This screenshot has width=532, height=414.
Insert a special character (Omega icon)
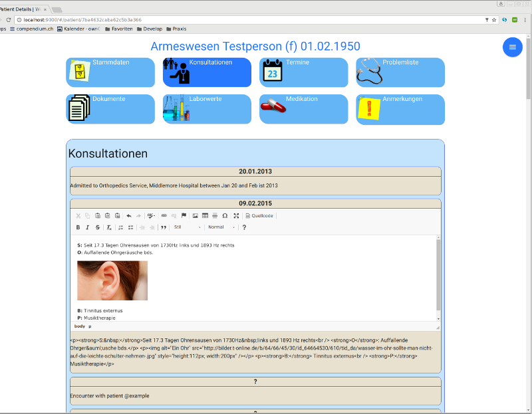pos(225,216)
